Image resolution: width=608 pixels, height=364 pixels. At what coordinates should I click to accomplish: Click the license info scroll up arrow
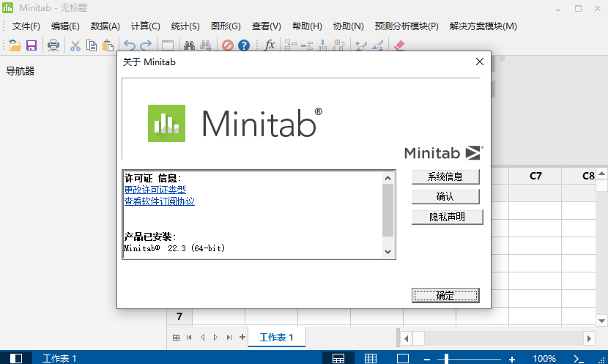(388, 178)
